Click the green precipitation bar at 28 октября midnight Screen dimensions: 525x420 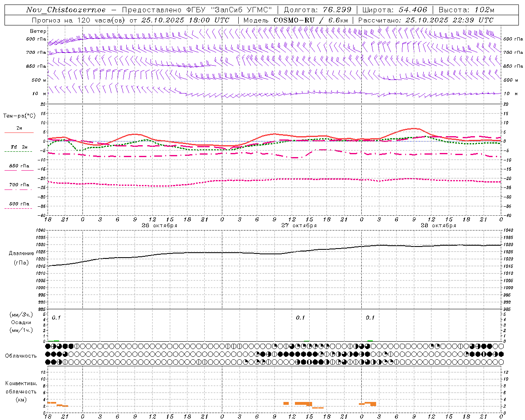(x=370, y=341)
